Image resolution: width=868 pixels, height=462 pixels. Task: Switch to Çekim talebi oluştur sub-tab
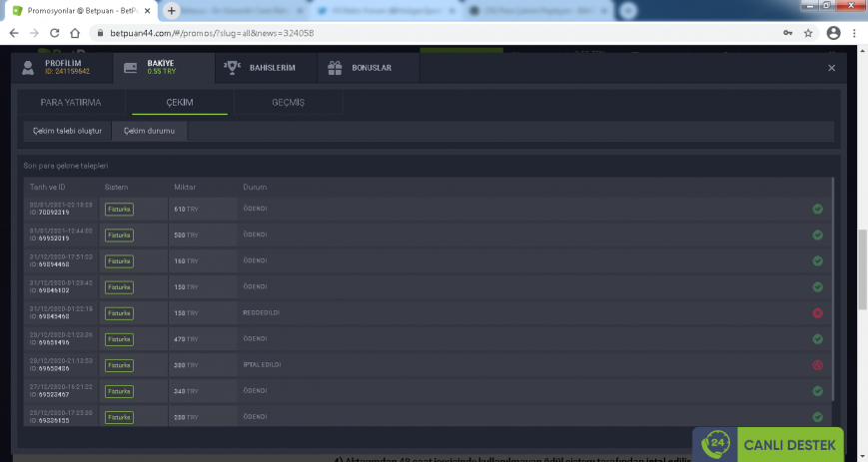[x=67, y=131]
